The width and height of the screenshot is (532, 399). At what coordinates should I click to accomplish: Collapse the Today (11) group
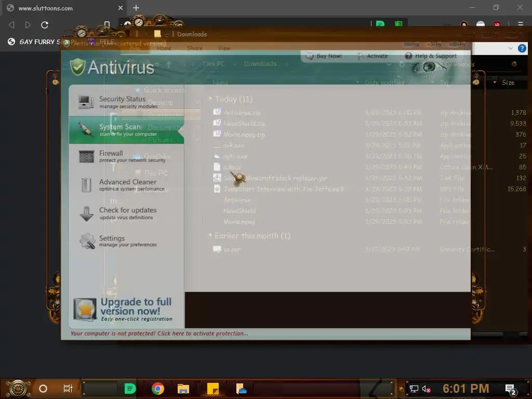pyautogui.click(x=210, y=99)
